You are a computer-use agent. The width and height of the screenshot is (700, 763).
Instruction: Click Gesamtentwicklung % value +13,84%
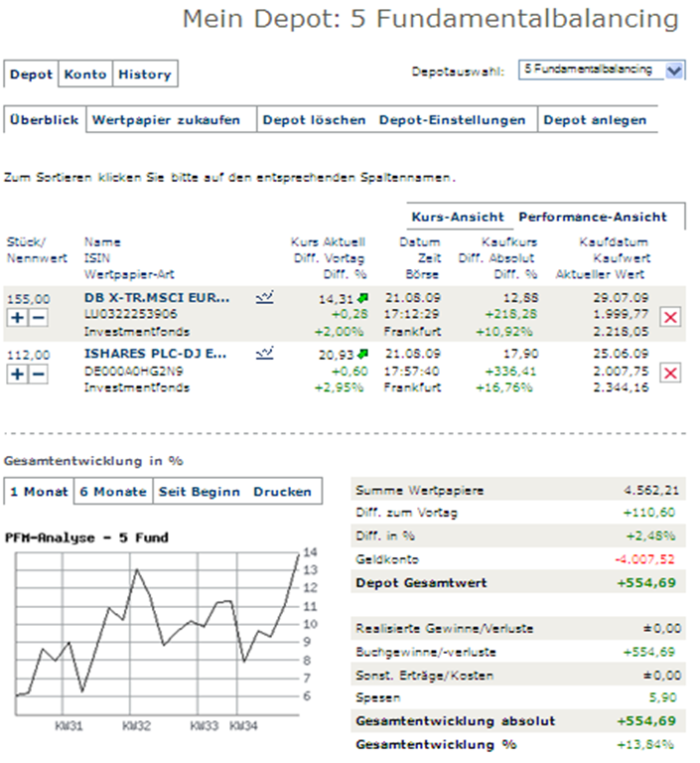coord(645,744)
